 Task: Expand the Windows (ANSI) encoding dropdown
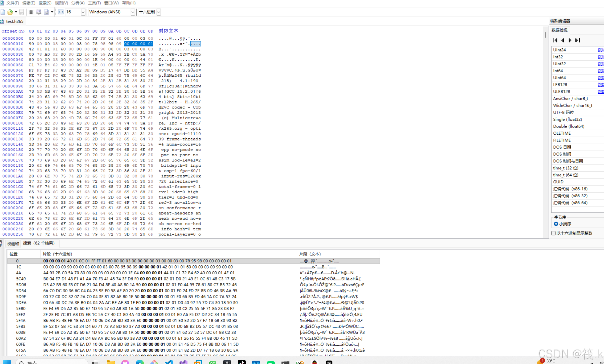pyautogui.click(x=133, y=12)
